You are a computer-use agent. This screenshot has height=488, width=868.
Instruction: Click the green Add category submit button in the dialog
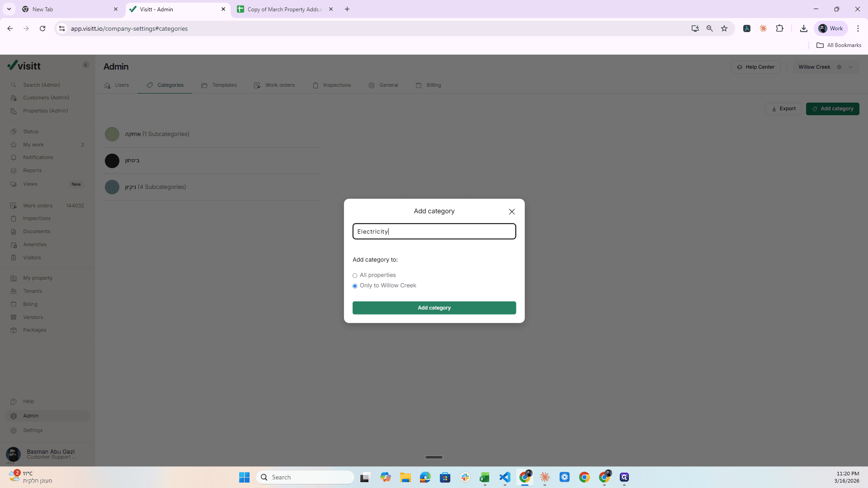(434, 308)
